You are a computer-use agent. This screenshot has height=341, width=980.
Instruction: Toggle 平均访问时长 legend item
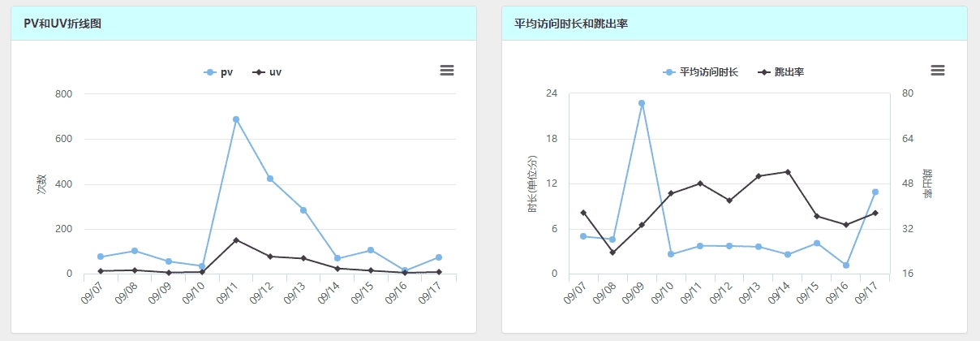[702, 72]
